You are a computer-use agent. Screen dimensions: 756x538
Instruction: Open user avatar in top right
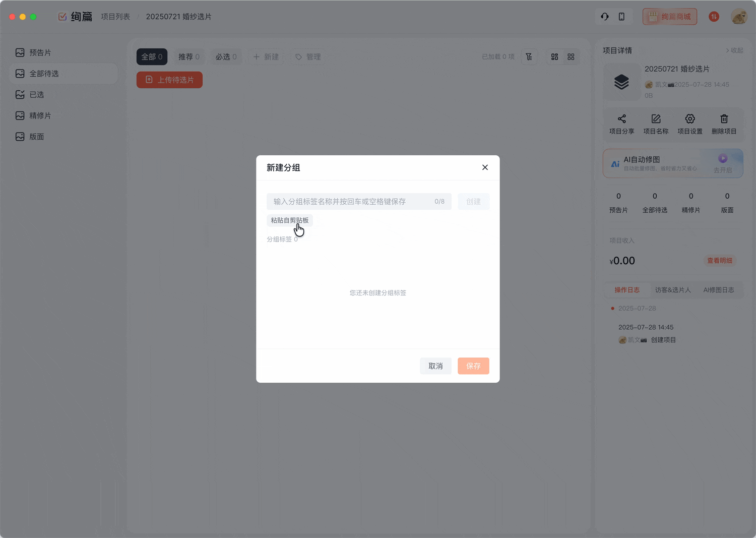click(739, 17)
